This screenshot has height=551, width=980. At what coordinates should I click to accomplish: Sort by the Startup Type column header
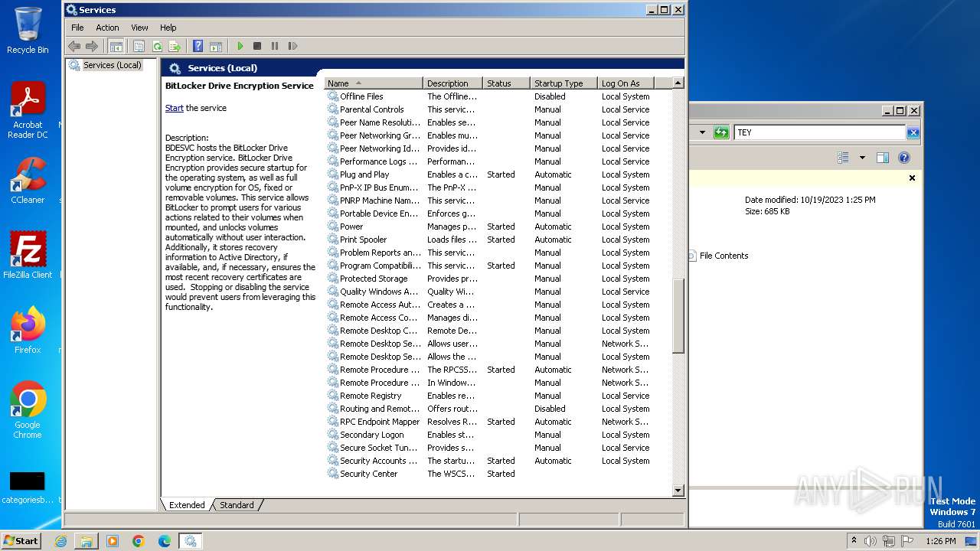(563, 83)
